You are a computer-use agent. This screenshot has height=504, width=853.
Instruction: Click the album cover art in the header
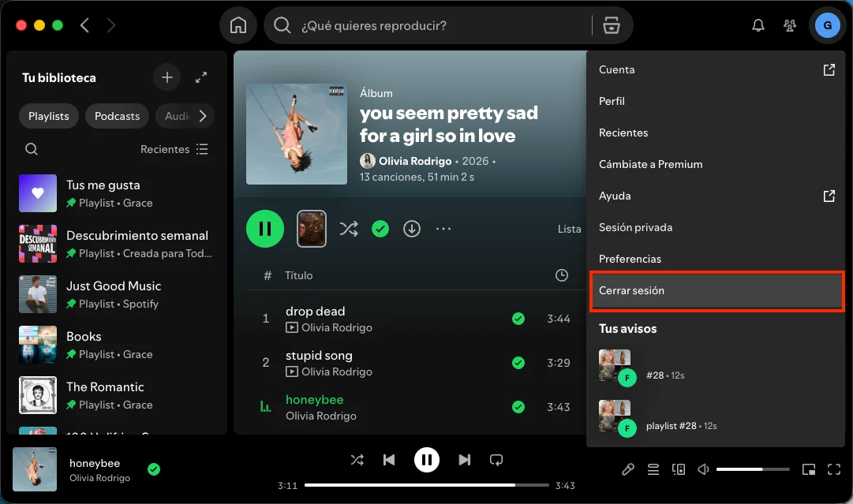[297, 134]
